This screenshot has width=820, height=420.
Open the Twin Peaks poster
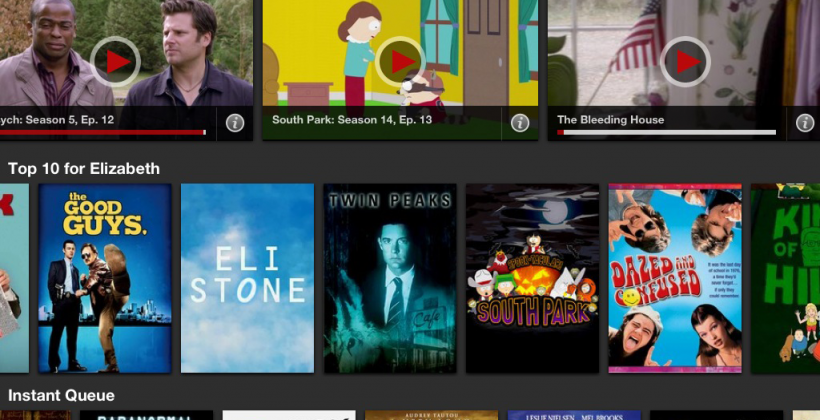390,278
